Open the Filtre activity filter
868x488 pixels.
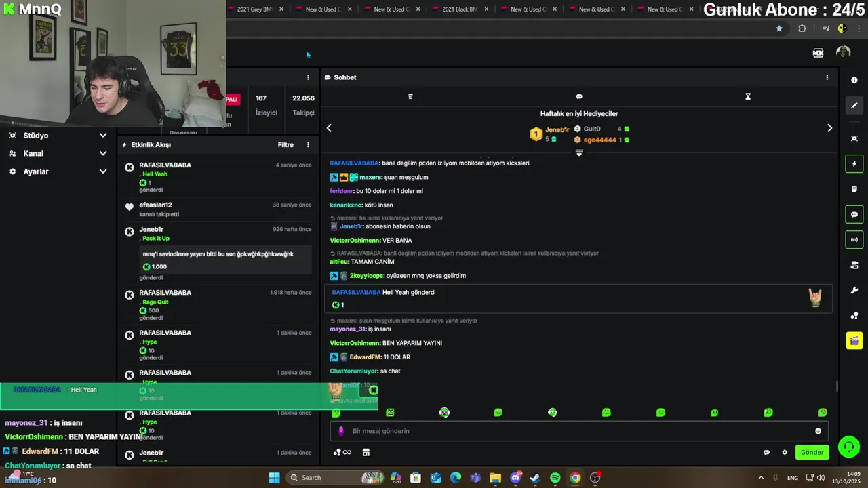(285, 144)
